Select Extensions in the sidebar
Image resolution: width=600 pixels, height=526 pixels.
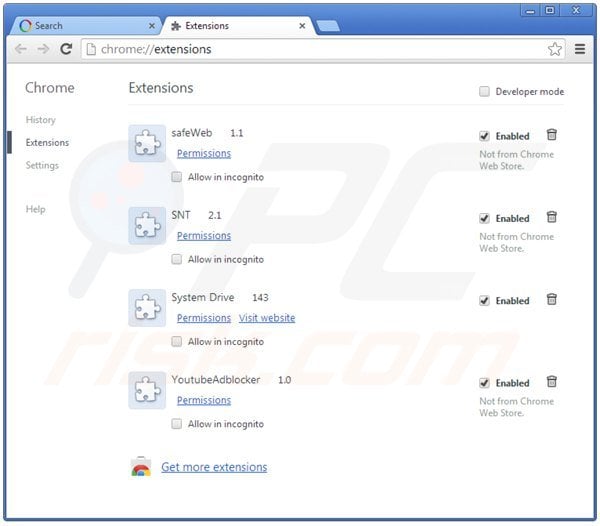click(47, 142)
